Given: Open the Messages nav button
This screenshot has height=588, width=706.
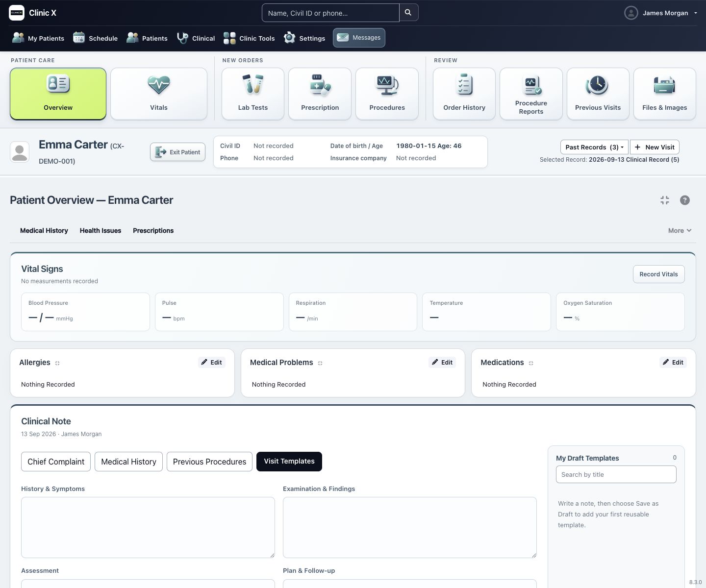Looking at the screenshot, I should point(359,38).
